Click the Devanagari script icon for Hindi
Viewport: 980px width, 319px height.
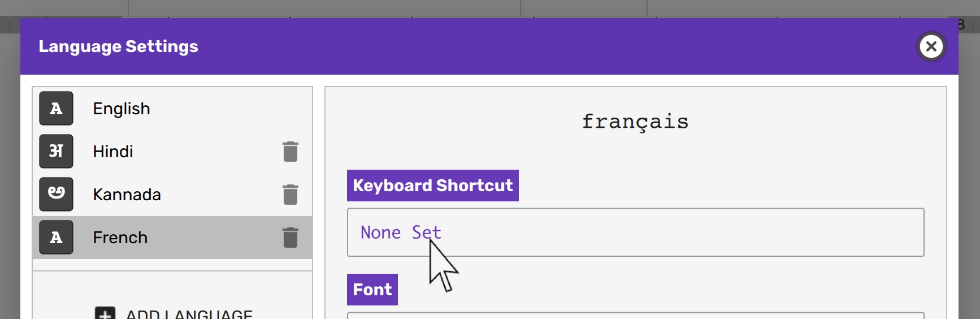[56, 152]
